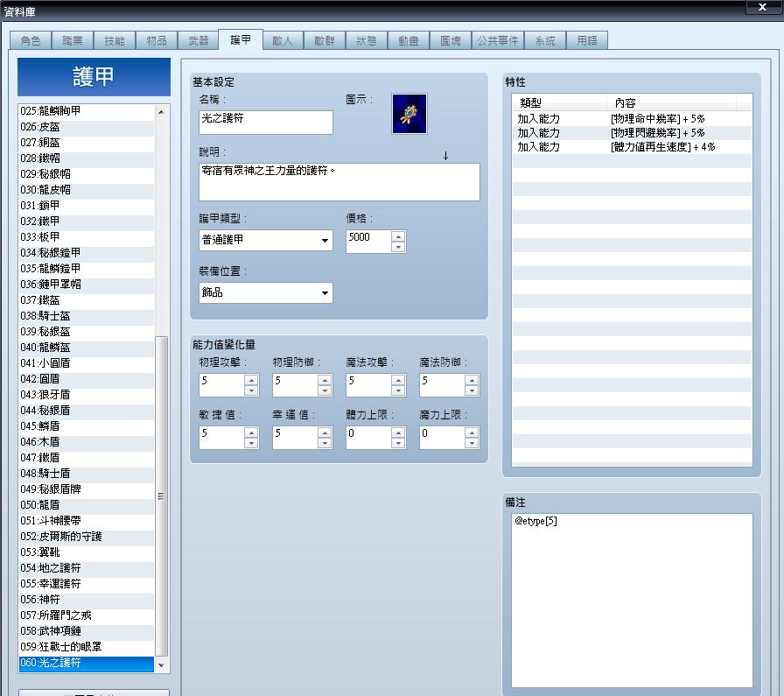This screenshot has width=784, height=696.
Task: Decrease 敏捷值 with down arrow
Action: coord(251,443)
